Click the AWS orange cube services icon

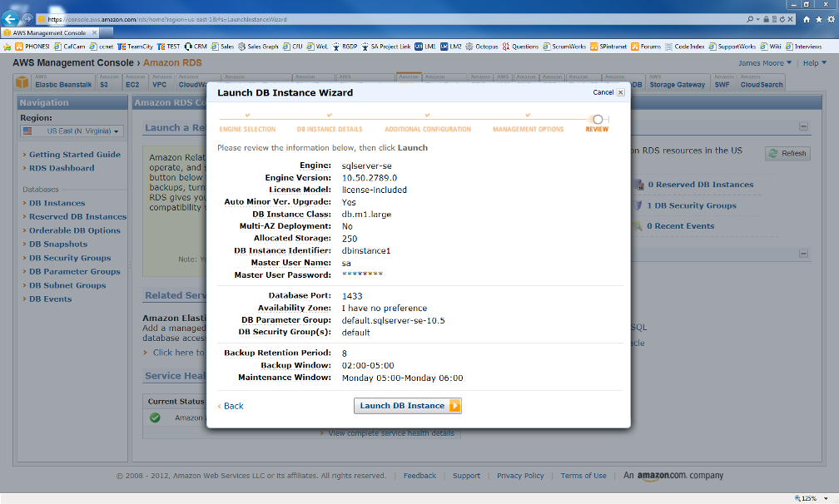pos(22,82)
